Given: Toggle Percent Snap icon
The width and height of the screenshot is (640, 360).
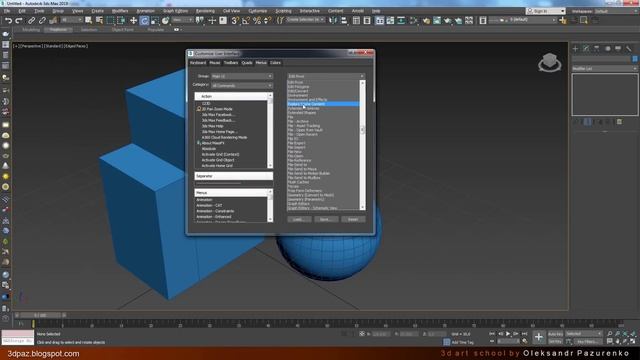Looking at the screenshot, I should (257, 20).
